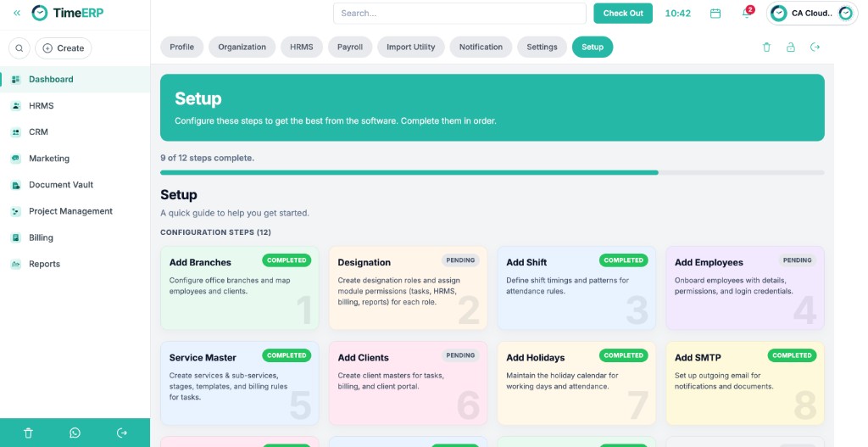Viewport: 868px width, 447px height.
Task: Click the logout icon in top-right toolbar
Action: click(x=815, y=47)
